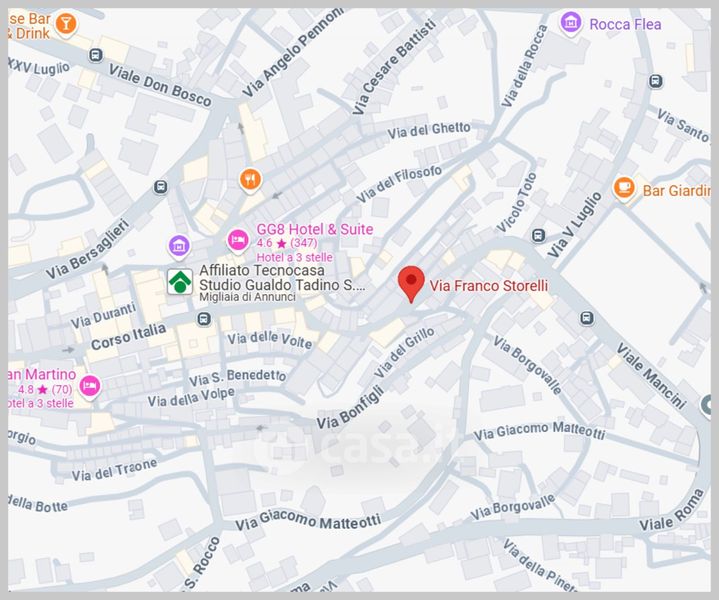Click the Bar Giardino text label
Viewport: 719px width, 600px height.
pos(676,190)
